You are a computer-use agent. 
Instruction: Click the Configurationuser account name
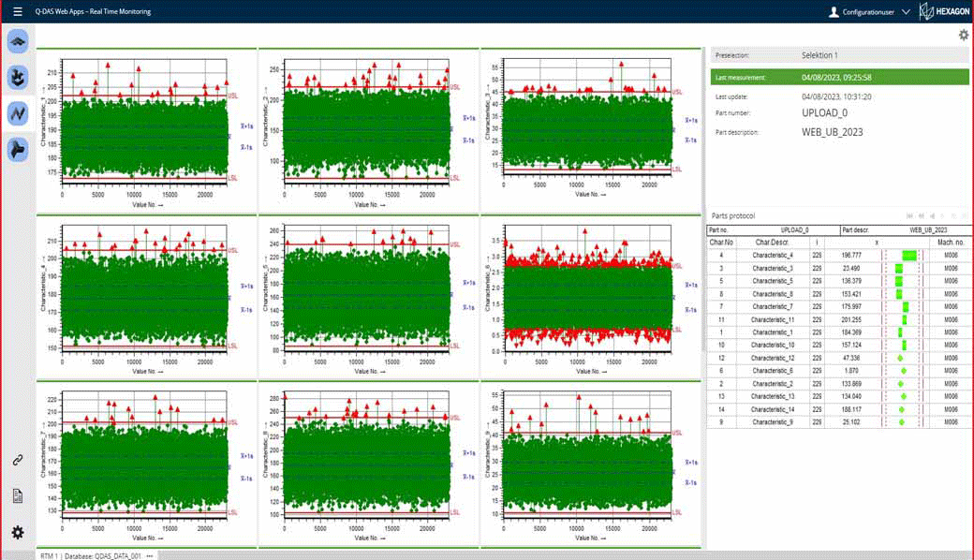click(866, 12)
